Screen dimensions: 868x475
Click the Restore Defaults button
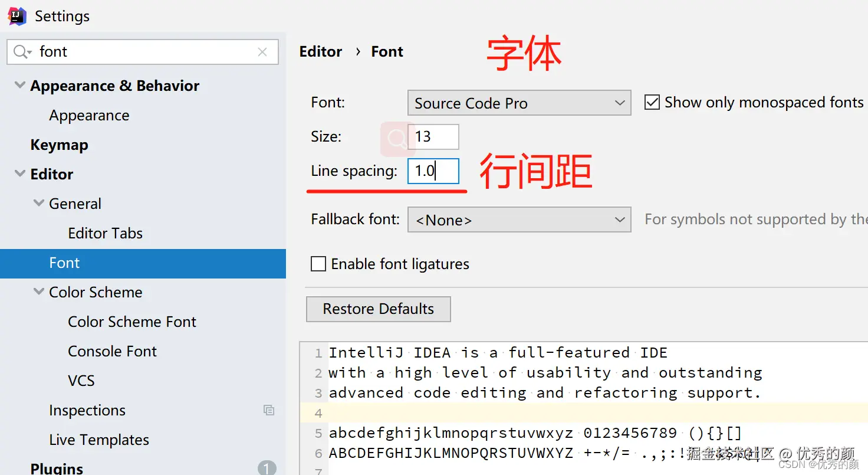(378, 309)
